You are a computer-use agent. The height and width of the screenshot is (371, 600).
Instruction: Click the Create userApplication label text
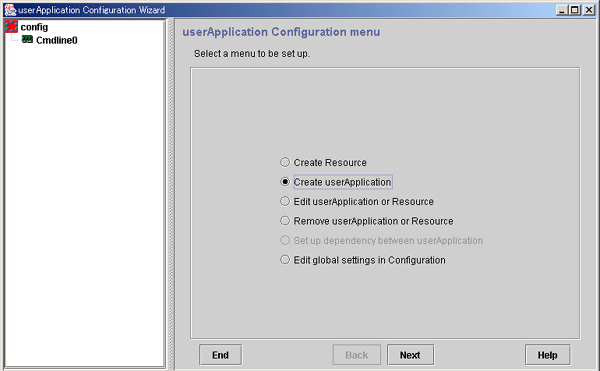(x=342, y=182)
